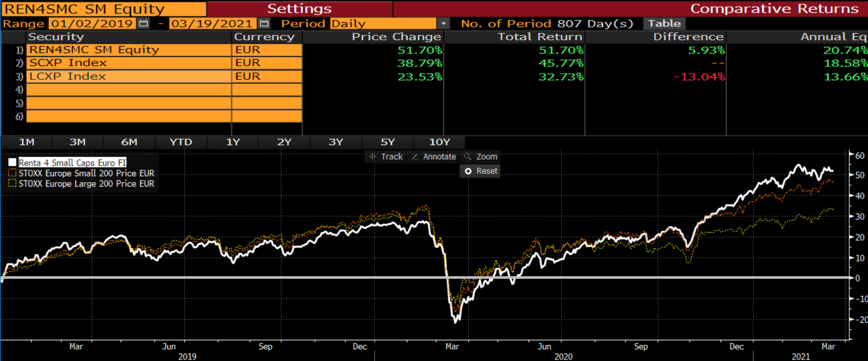868x361 pixels.
Task: Click the Table button
Action: tap(664, 23)
